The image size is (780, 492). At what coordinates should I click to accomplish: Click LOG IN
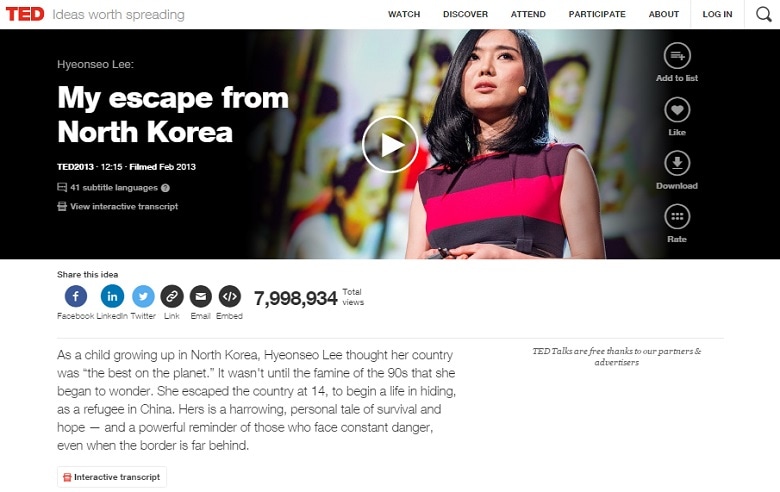click(x=717, y=14)
